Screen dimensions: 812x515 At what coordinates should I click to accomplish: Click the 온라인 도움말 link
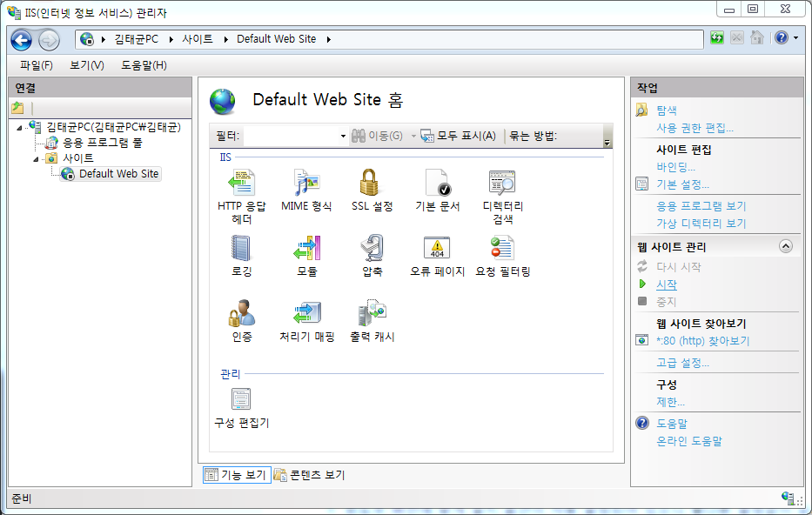[688, 441]
